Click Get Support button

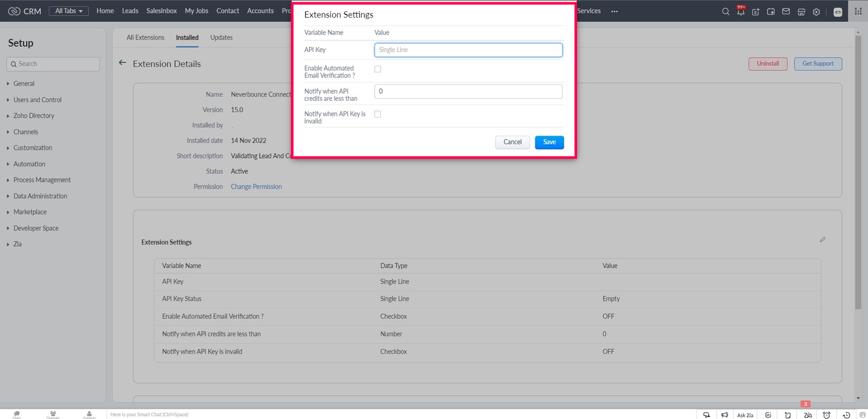click(x=818, y=63)
